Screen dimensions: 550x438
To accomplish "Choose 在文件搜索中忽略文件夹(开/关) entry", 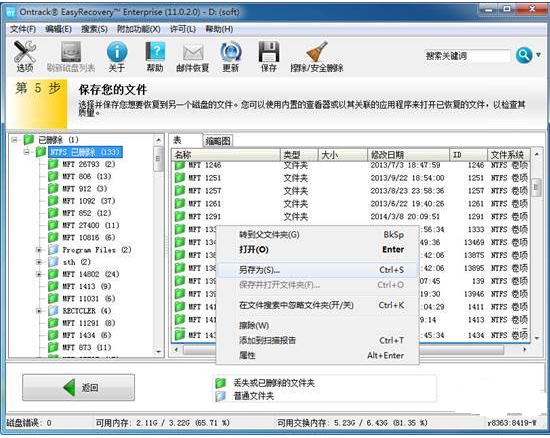I will [x=317, y=305].
